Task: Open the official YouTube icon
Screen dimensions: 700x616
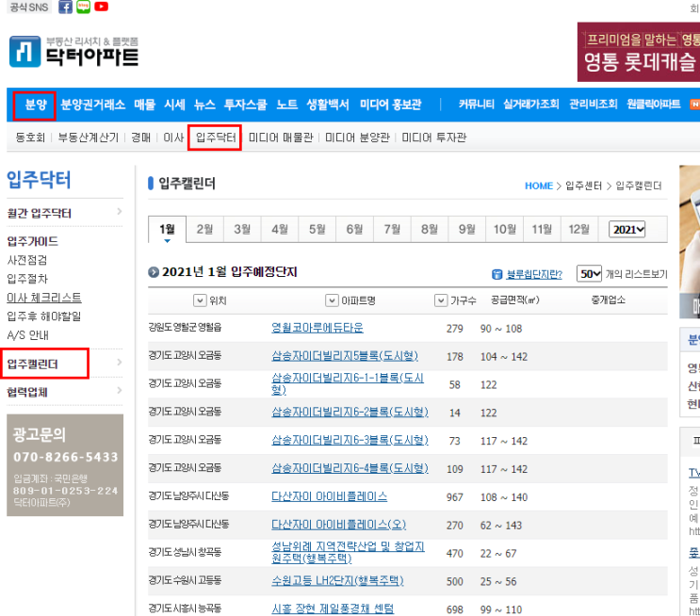Action: click(102, 7)
